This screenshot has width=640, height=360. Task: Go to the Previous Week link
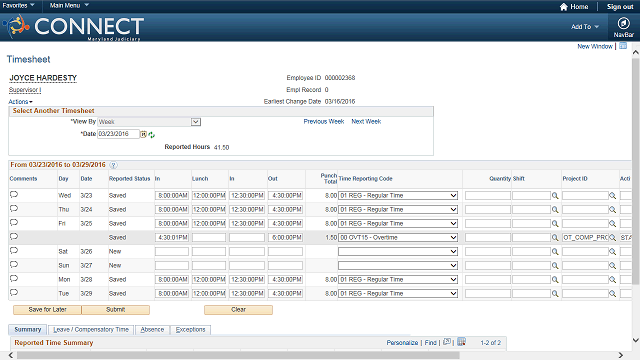pyautogui.click(x=324, y=122)
